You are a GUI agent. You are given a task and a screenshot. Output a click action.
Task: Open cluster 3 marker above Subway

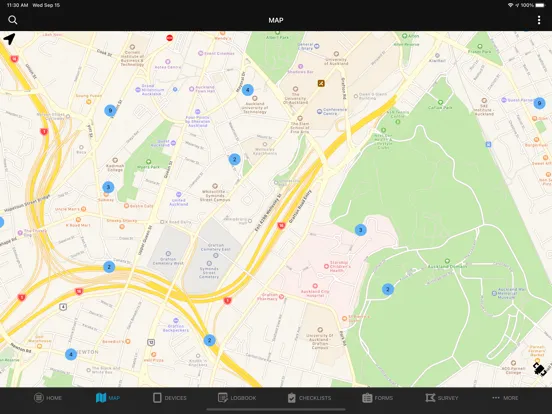tap(108, 187)
